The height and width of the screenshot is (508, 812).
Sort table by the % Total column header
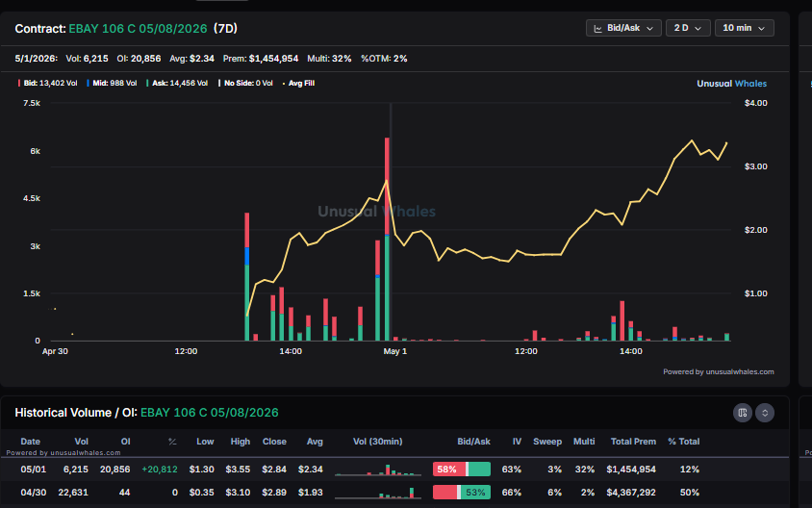[684, 442]
